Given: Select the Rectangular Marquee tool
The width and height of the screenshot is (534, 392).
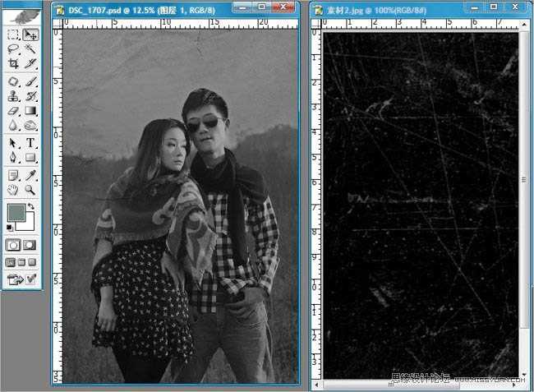Looking at the screenshot, I should point(13,35).
